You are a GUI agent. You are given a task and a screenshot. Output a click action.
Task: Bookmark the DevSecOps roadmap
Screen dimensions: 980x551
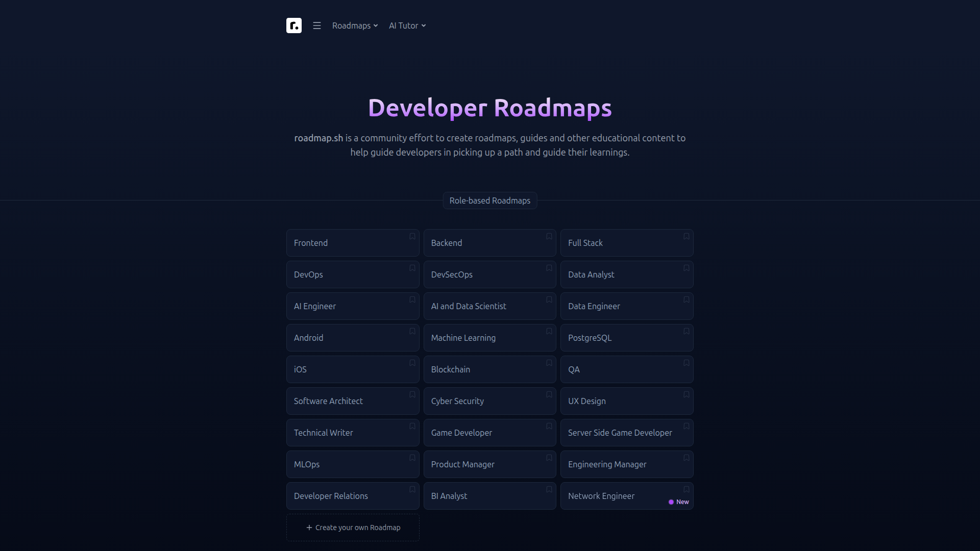(x=549, y=268)
